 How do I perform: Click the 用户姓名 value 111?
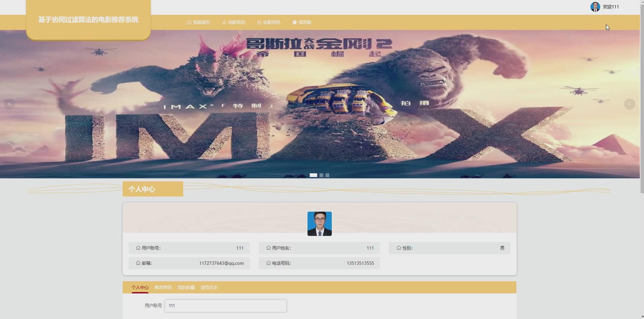pyautogui.click(x=370, y=248)
